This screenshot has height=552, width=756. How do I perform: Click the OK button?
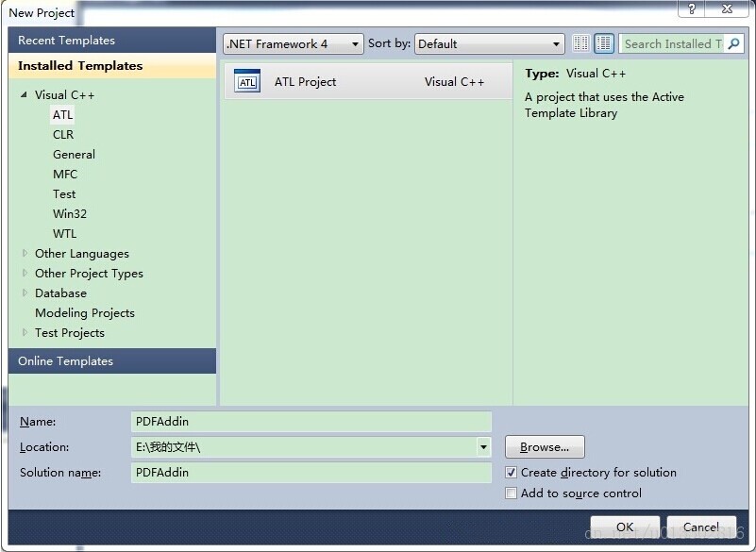625,527
